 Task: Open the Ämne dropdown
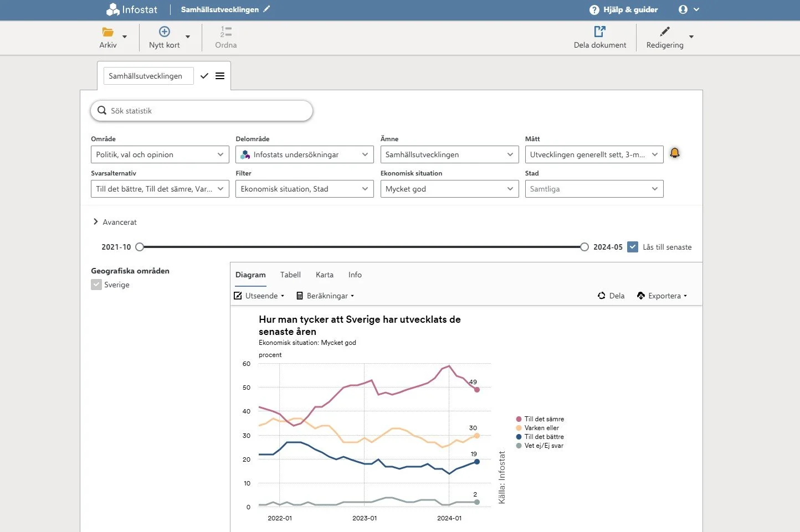(x=449, y=154)
